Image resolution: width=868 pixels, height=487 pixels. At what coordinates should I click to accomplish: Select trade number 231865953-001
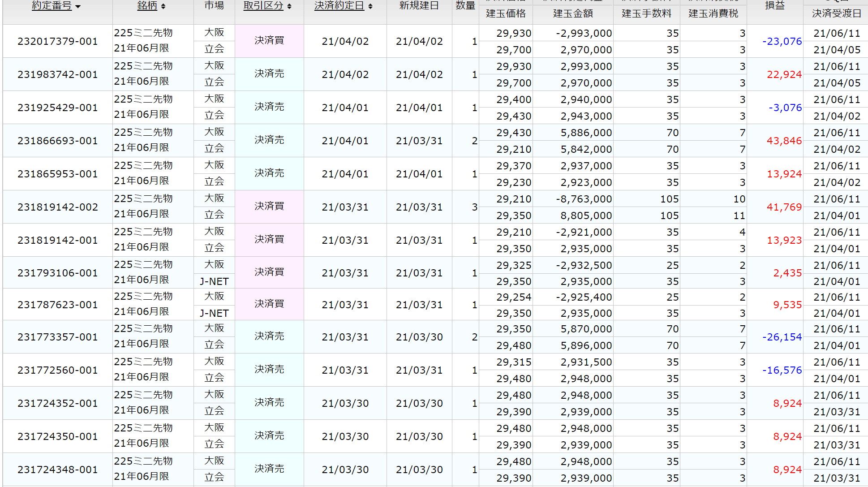(x=58, y=174)
